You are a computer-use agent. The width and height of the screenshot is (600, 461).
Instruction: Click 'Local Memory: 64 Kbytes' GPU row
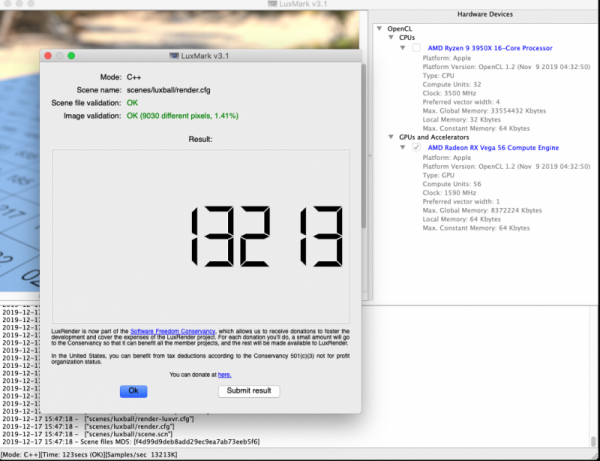(x=461, y=219)
